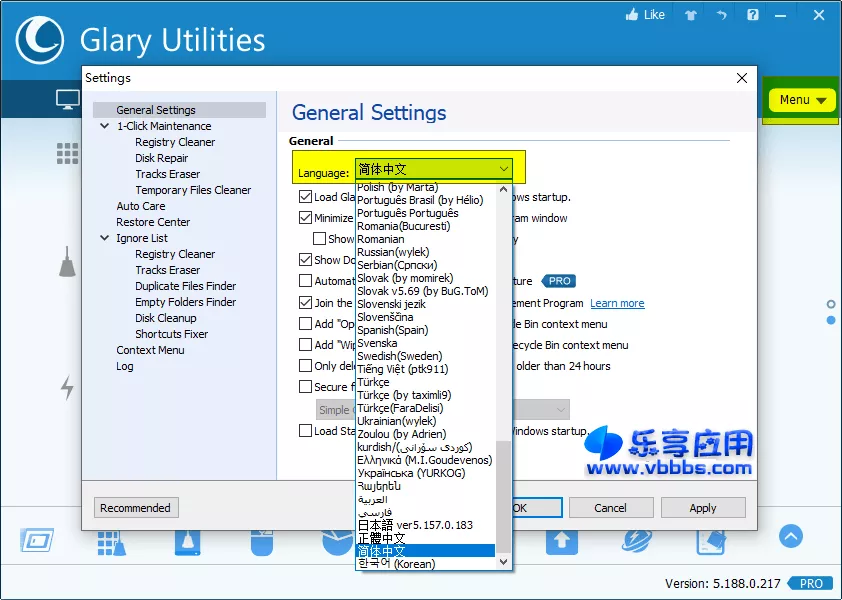Open the upload arrow tool at the bottom
Image resolution: width=842 pixels, height=600 pixels.
(x=562, y=540)
